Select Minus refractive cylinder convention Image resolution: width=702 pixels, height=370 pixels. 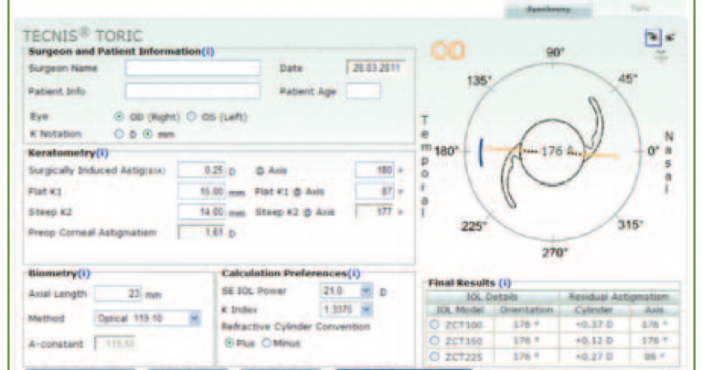point(266,343)
